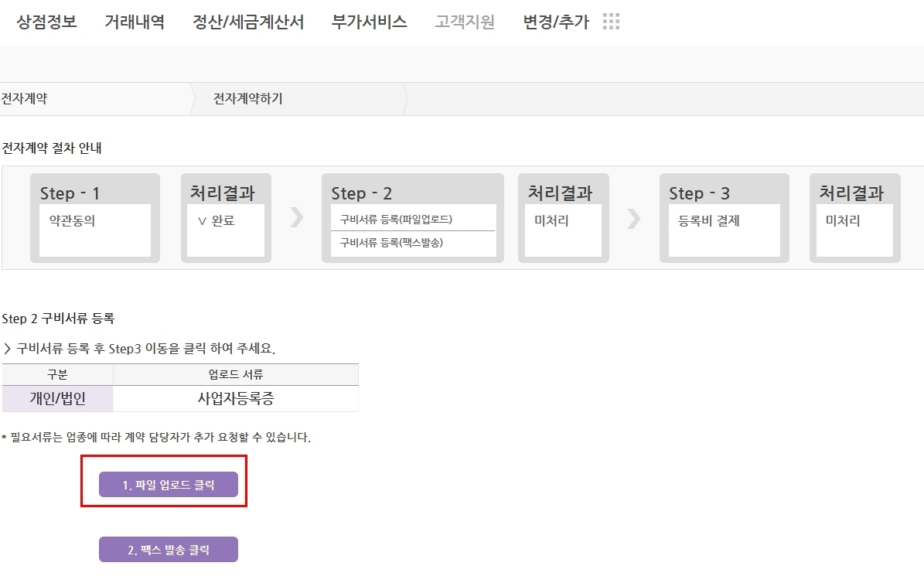The width and height of the screenshot is (924, 583).
Task: Open the 상점정보 menu
Action: [x=46, y=22]
